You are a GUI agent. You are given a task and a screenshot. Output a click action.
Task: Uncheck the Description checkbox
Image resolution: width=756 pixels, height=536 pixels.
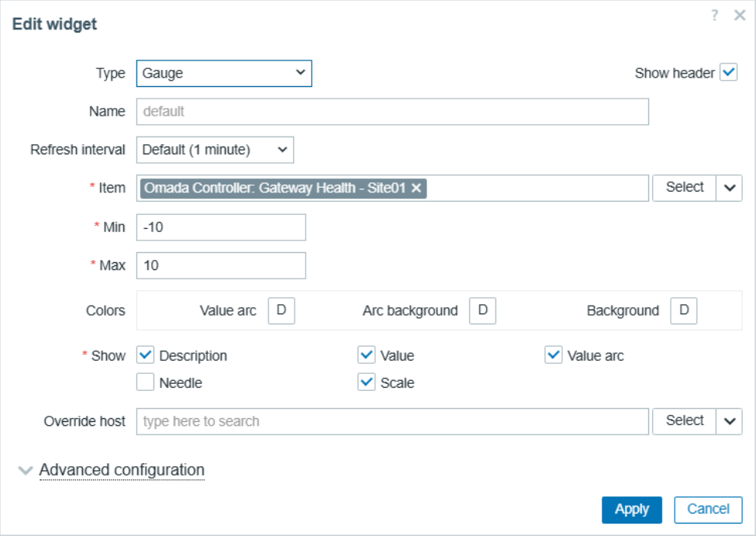pos(145,355)
